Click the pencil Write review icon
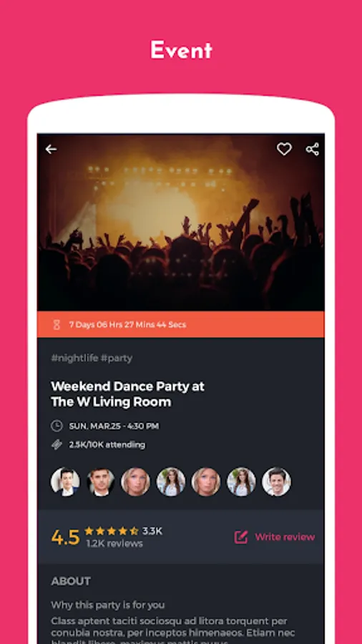Viewport: 362px width, 644px height. point(241,537)
